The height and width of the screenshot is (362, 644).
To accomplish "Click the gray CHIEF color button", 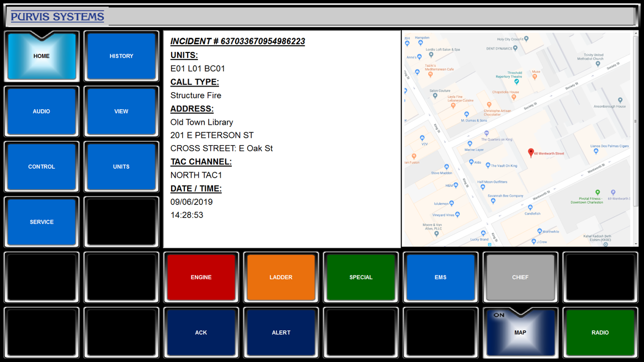I will [x=520, y=278].
